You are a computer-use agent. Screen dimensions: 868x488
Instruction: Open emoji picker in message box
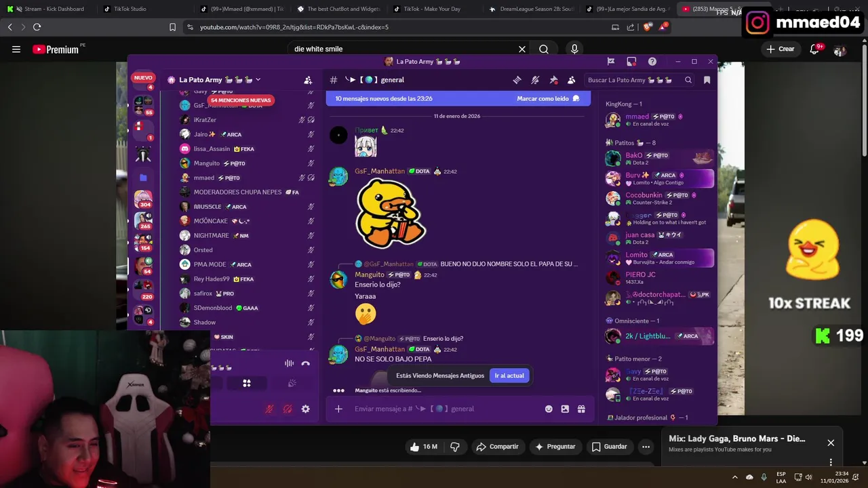click(x=549, y=409)
